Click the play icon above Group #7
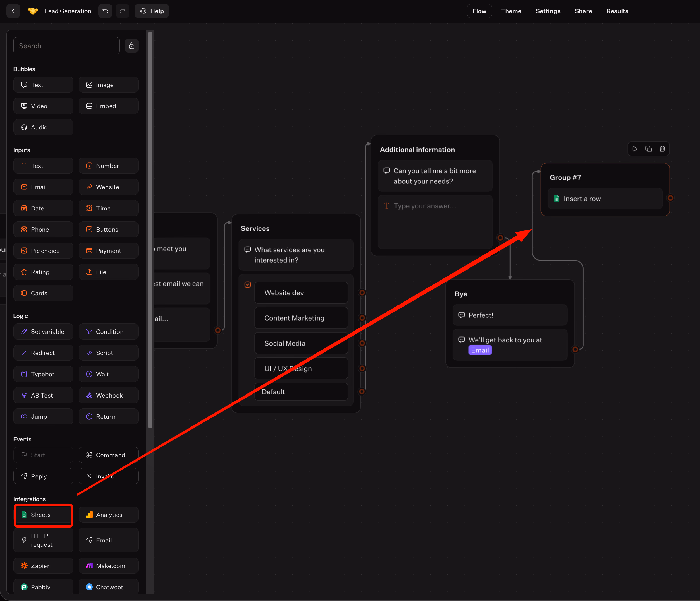 coord(635,149)
